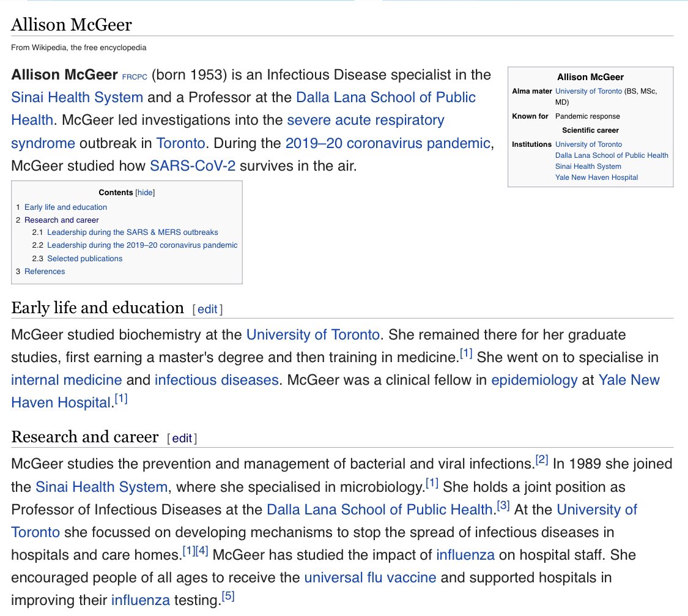Open Sinai Health System link in Research section
The image size is (688, 616).
tap(102, 486)
